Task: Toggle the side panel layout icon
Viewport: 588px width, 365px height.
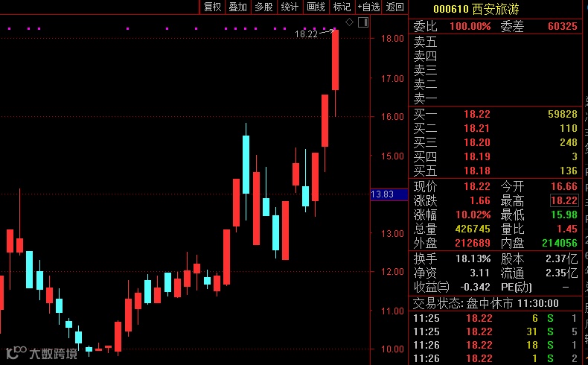Action: tap(363, 22)
